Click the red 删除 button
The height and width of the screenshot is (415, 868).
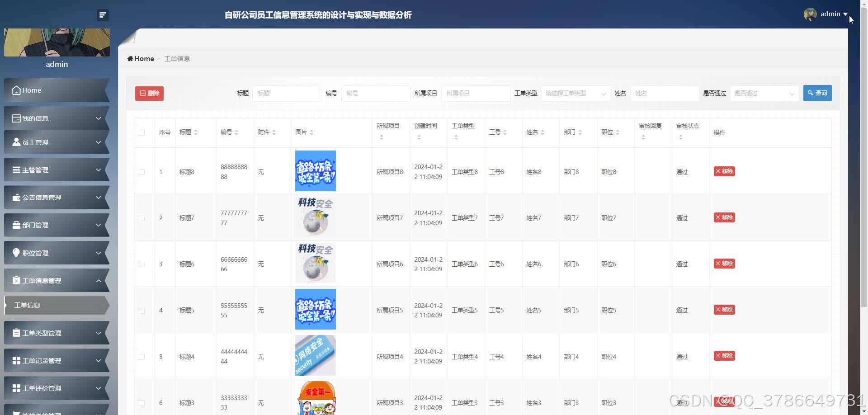coord(149,93)
